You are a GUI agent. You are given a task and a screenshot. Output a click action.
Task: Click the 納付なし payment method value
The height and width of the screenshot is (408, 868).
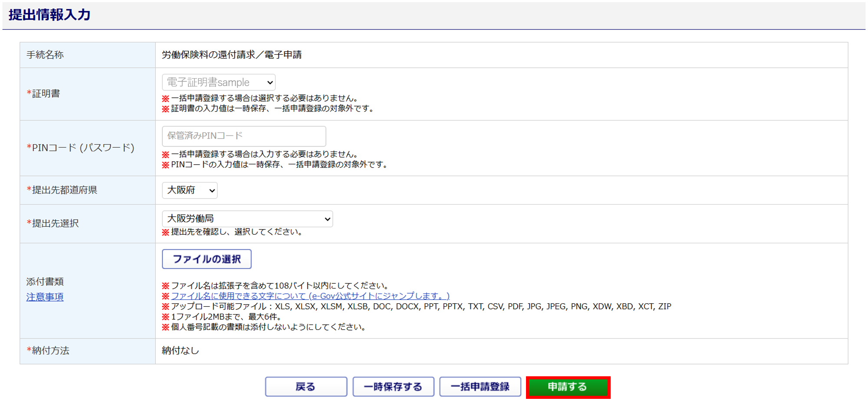(x=181, y=351)
